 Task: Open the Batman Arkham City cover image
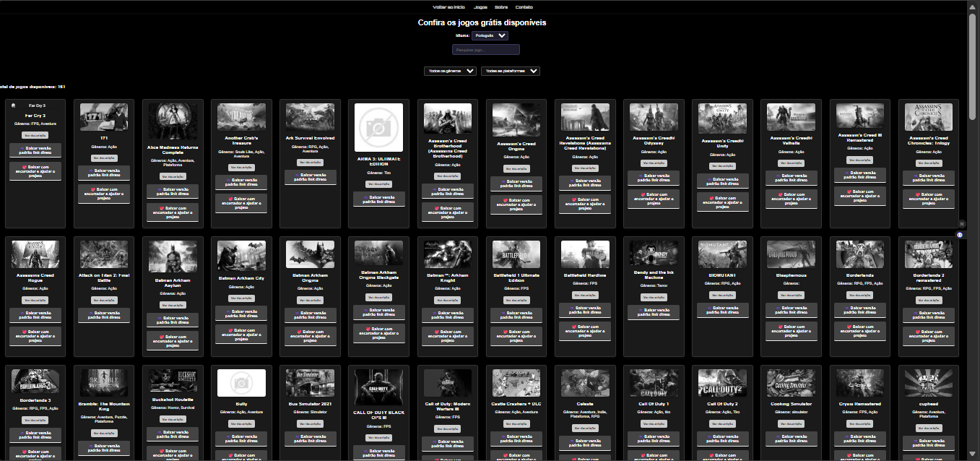[x=242, y=254]
